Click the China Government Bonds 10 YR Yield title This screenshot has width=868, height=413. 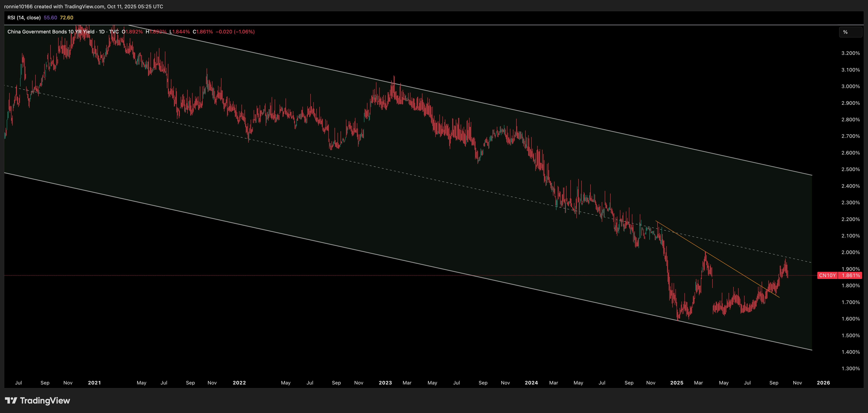click(x=51, y=32)
